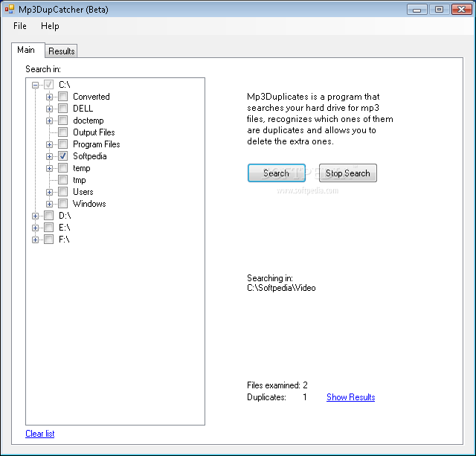Viewport: 476px width, 456px height.
Task: Switch to the Results tab
Action: [x=61, y=51]
